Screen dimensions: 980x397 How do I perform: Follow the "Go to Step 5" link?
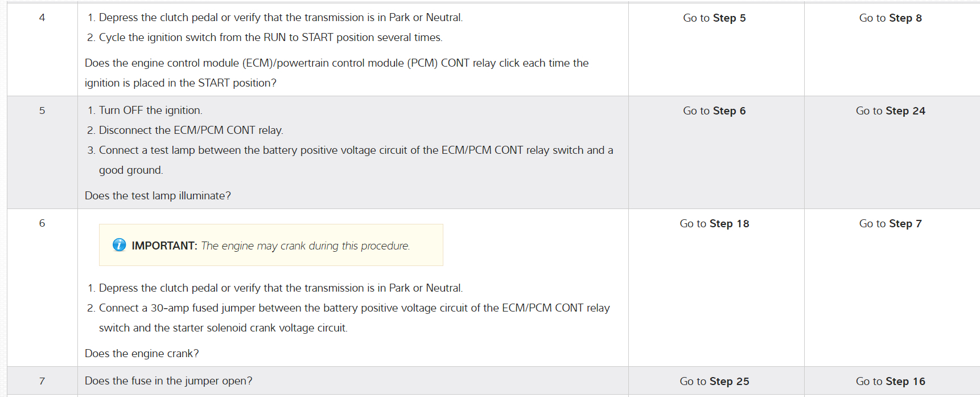(714, 18)
